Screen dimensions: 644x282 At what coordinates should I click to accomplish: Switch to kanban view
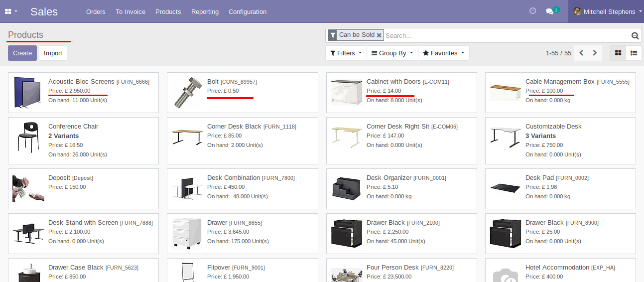(x=618, y=53)
